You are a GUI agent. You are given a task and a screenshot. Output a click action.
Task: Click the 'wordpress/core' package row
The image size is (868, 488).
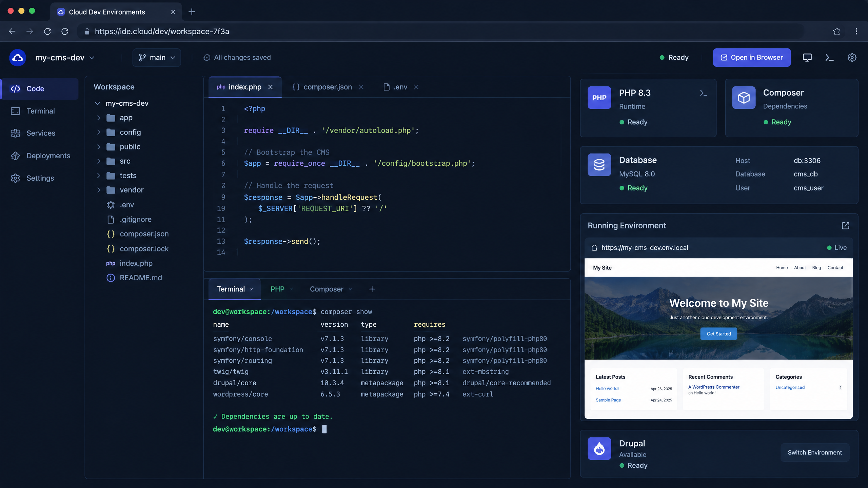pyautogui.click(x=353, y=394)
